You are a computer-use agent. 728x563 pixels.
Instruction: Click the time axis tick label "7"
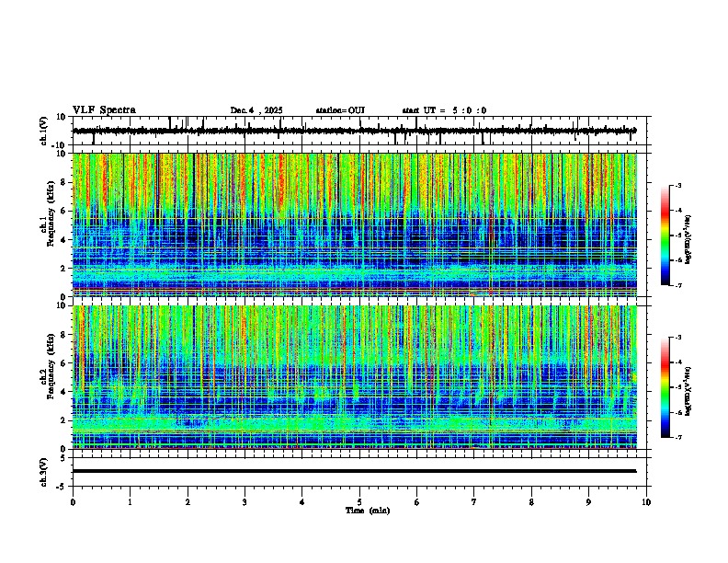tap(474, 502)
